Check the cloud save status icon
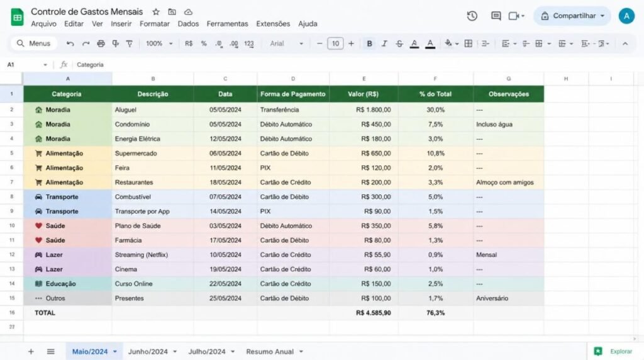Viewport: 644px width, 360px height. coord(188,12)
